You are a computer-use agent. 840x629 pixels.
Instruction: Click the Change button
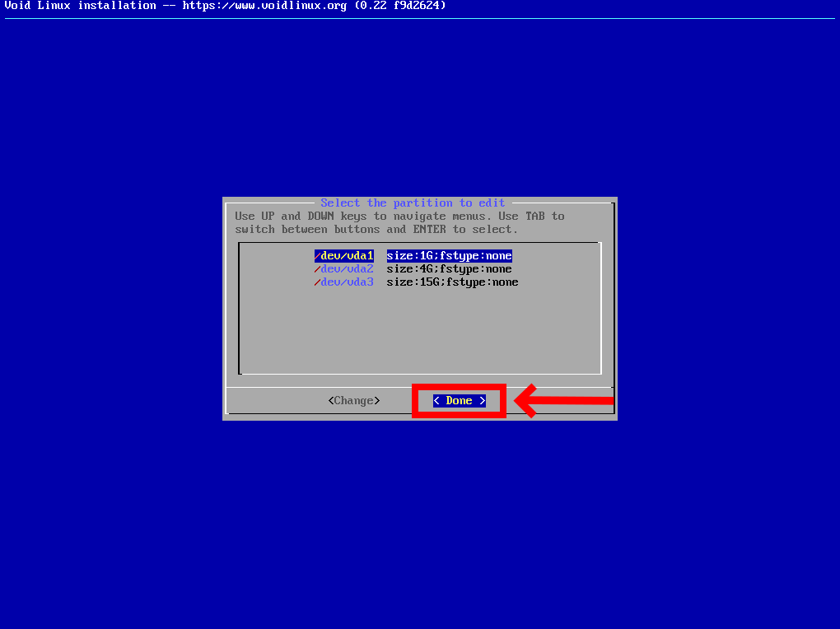click(354, 401)
